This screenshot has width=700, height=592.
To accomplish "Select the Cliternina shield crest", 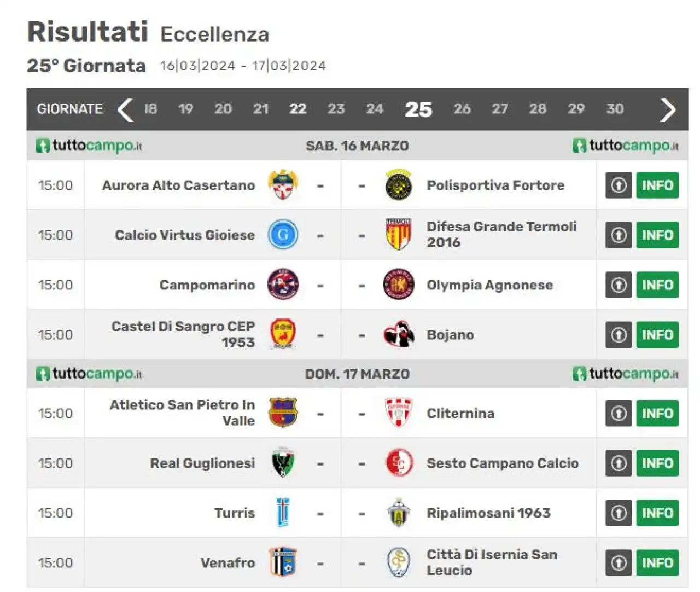I will (x=399, y=413).
